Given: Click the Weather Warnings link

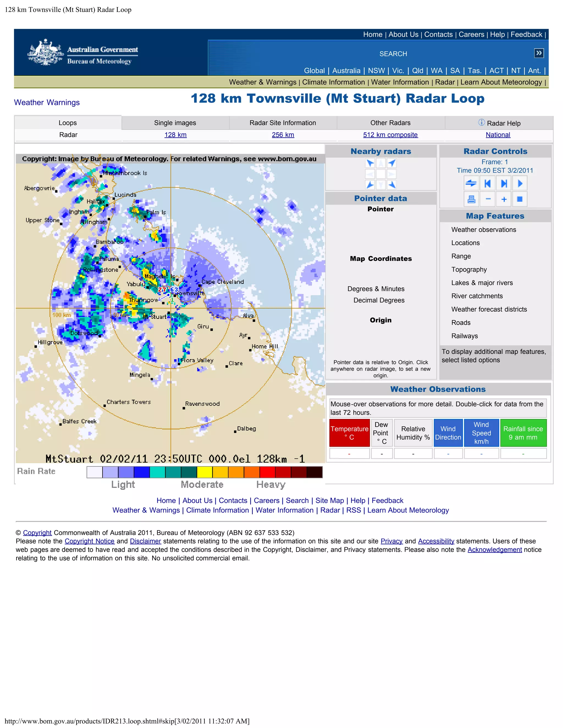Looking at the screenshot, I should pyautogui.click(x=47, y=102).
